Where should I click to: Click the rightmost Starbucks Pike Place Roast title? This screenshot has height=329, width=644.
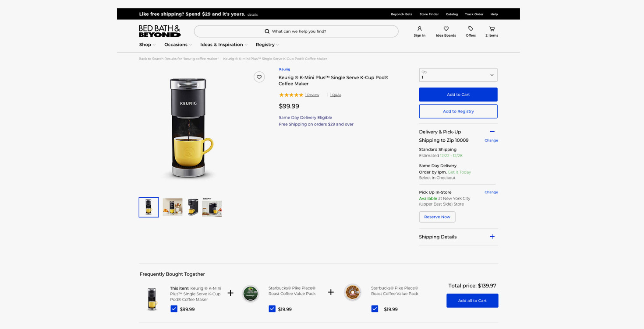point(395,291)
